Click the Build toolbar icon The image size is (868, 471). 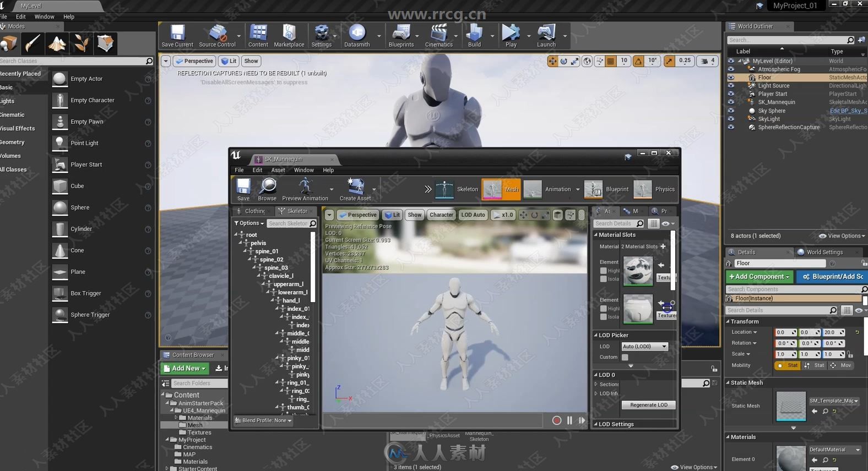click(x=475, y=36)
